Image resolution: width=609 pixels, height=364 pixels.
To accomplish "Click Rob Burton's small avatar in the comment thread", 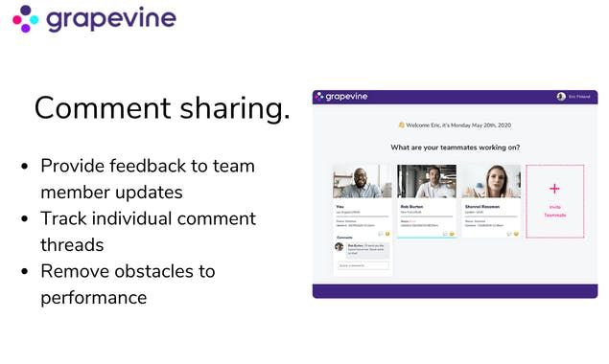I will coord(340,246).
